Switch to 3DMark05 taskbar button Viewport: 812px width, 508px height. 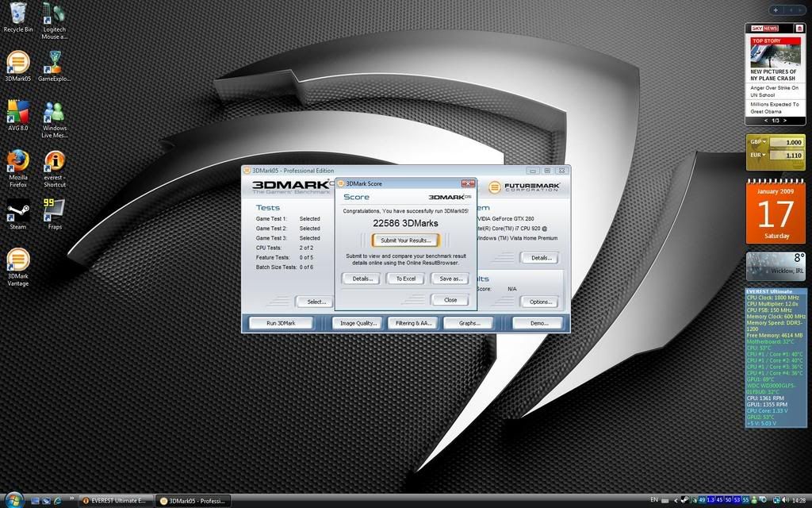click(x=193, y=501)
